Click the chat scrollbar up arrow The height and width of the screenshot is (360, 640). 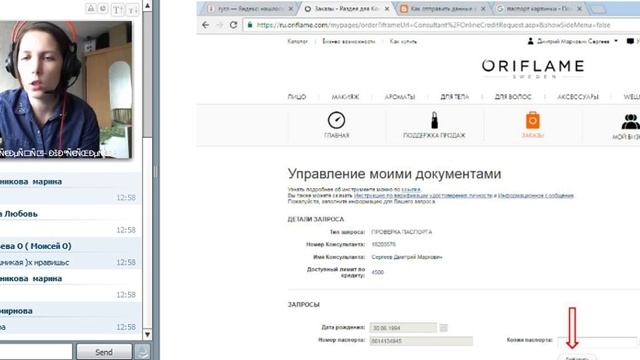coord(147,5)
